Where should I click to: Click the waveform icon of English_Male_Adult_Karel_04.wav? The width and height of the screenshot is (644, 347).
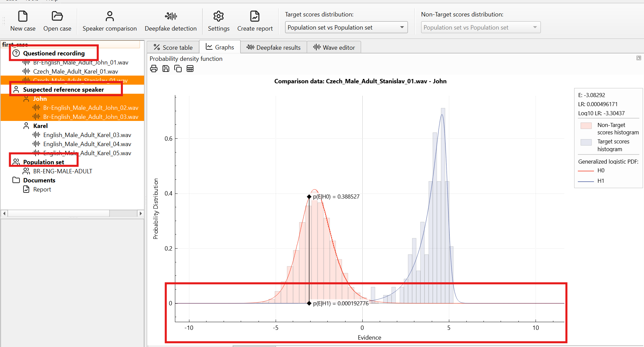click(x=36, y=144)
